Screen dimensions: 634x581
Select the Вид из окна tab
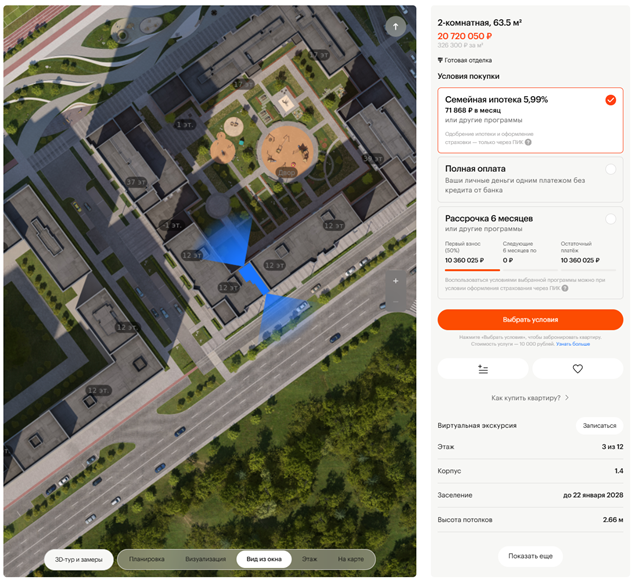[x=264, y=559]
